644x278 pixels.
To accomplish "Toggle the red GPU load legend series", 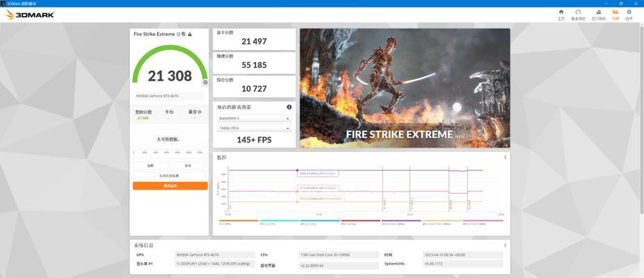I will tap(361, 222).
